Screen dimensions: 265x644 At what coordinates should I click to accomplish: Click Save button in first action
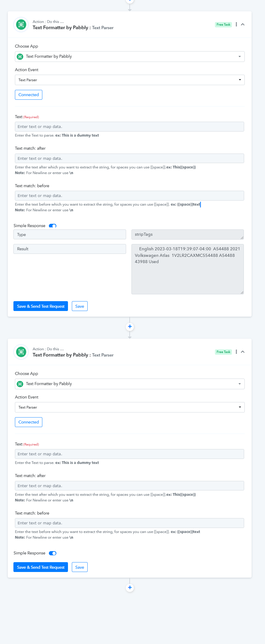(80, 306)
